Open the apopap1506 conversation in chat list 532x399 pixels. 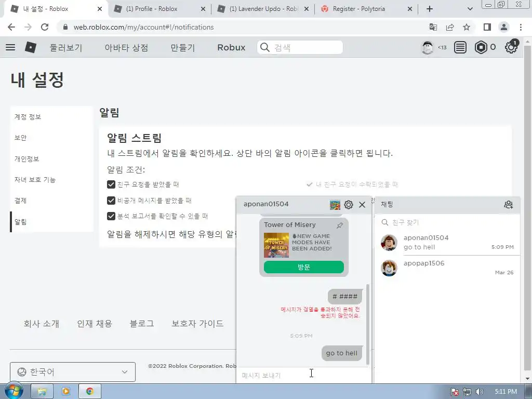click(447, 268)
